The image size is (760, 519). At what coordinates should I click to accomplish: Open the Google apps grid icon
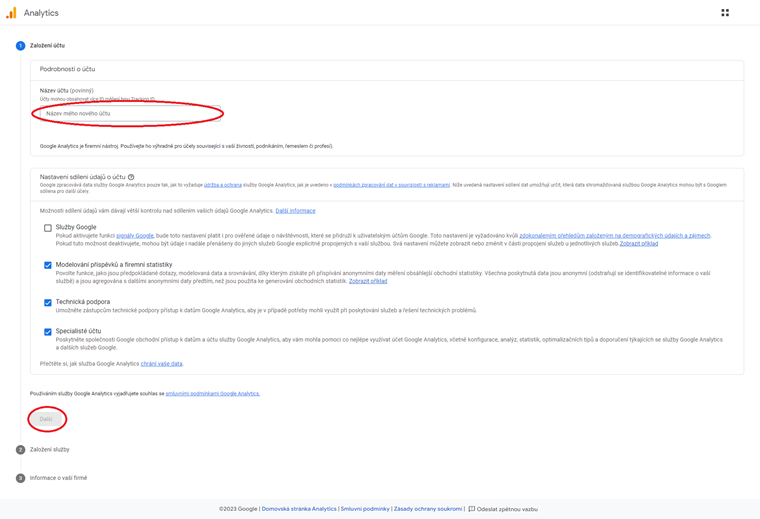pos(725,13)
